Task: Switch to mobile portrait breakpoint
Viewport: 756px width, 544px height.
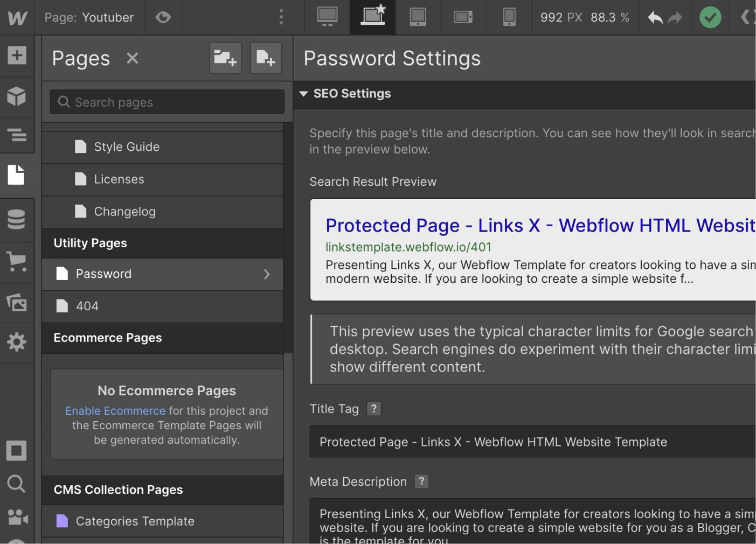Action: point(509,17)
